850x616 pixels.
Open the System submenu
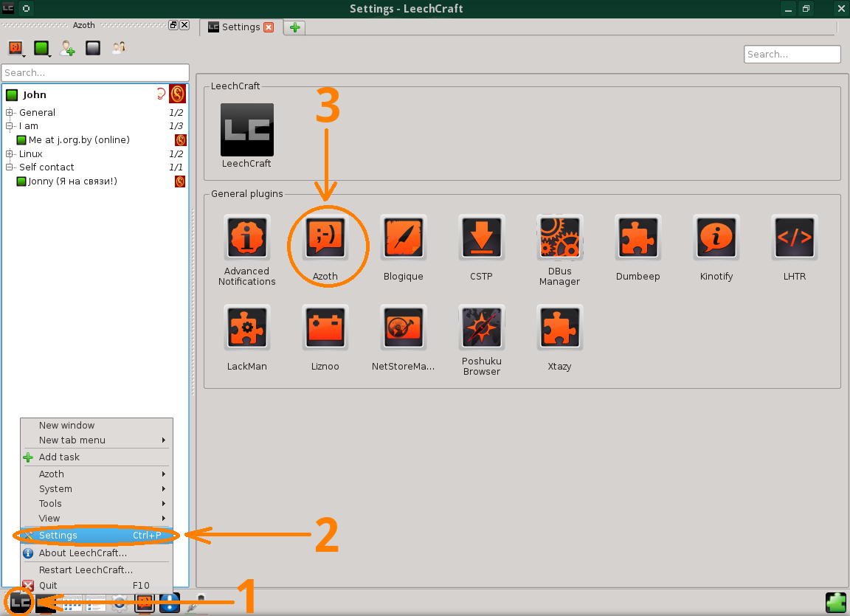(x=97, y=488)
